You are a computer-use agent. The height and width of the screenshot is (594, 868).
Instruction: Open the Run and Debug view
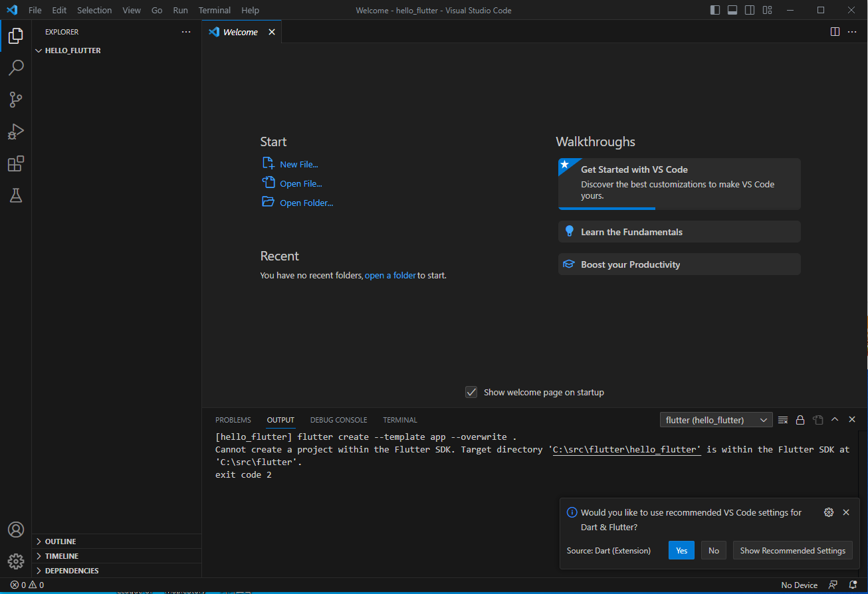pyautogui.click(x=16, y=132)
